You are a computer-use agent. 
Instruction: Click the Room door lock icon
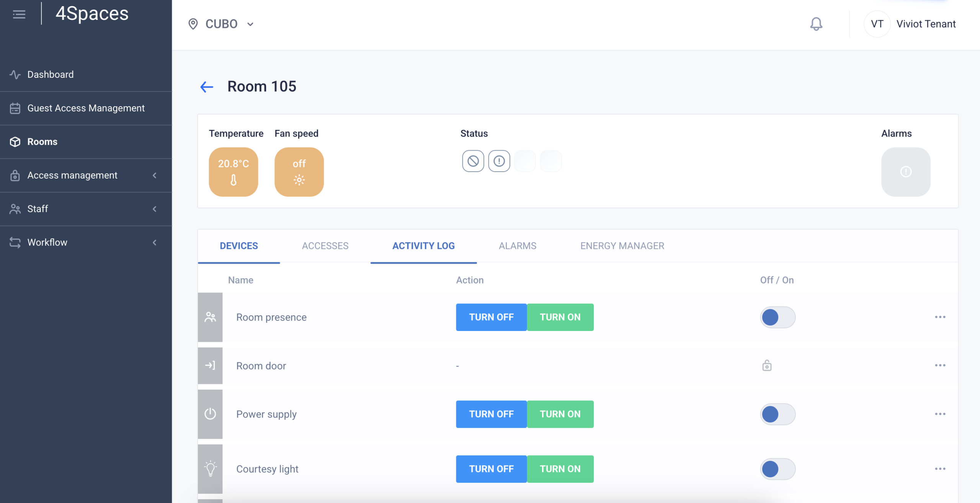click(767, 365)
